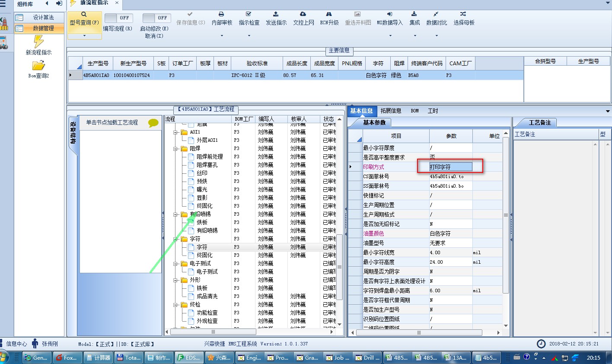Open the Foxit taskbar item
Screen dimensions: 612x364
tap(67, 358)
